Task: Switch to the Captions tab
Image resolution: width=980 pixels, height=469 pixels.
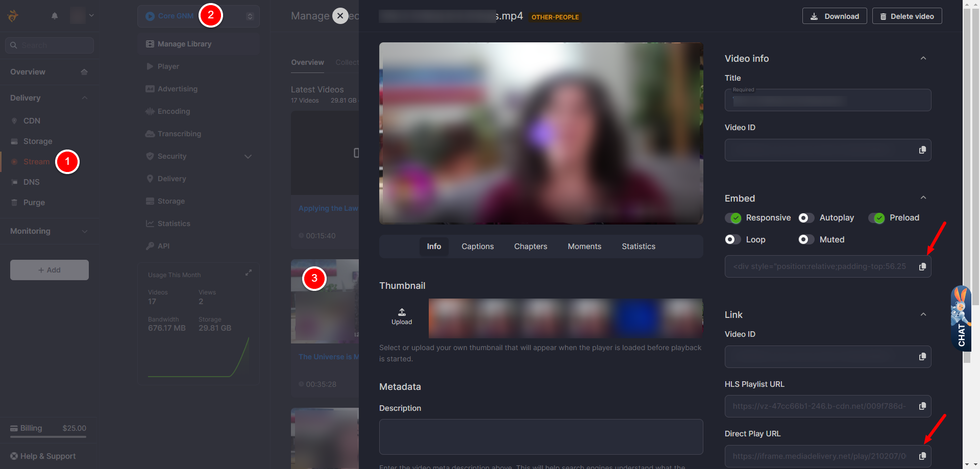Action: (478, 246)
